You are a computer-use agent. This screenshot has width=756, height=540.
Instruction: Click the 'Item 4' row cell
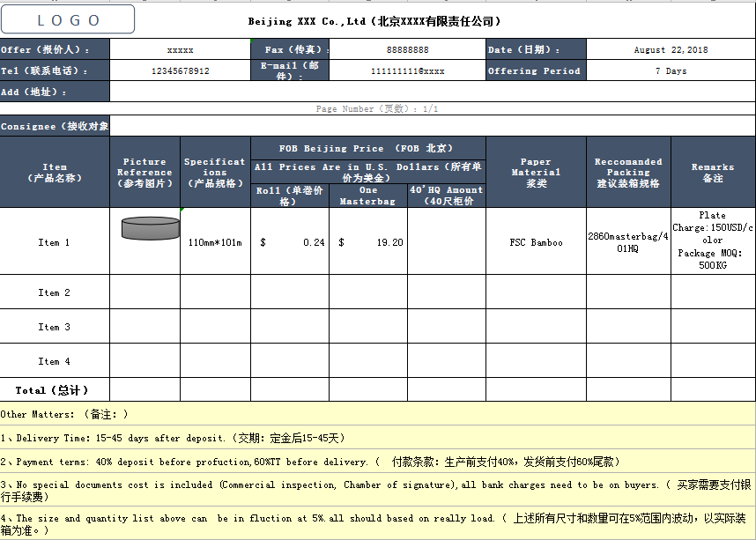click(x=55, y=361)
